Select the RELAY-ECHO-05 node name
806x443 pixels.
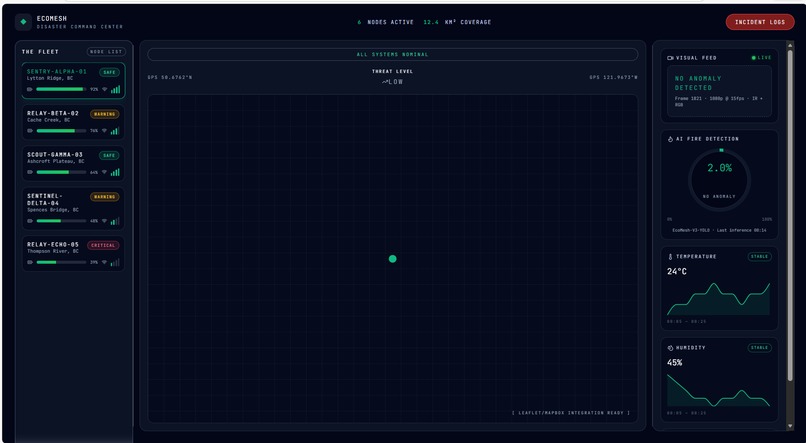(53, 245)
